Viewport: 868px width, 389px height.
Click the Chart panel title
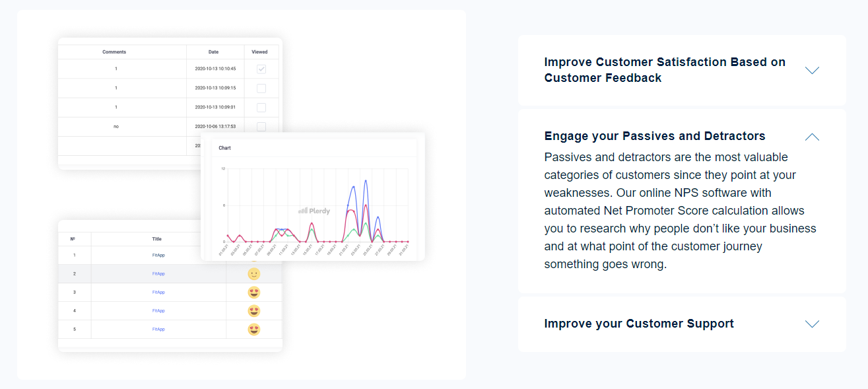click(x=224, y=147)
